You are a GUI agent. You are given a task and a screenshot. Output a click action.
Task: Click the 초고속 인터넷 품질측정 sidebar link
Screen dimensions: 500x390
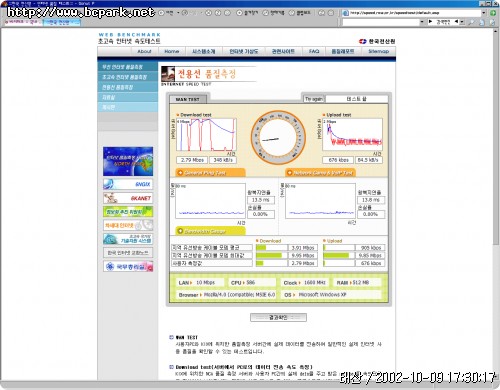tap(128, 77)
